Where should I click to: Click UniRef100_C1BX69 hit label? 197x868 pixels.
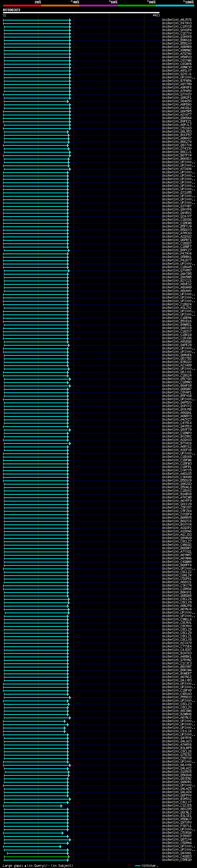coord(177,457)
